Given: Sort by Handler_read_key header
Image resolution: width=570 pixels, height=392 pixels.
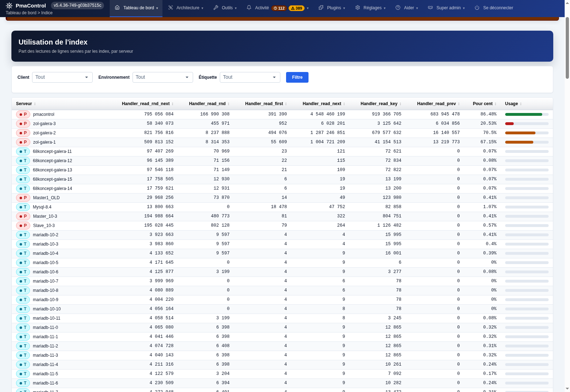Looking at the screenshot, I should tap(381, 104).
